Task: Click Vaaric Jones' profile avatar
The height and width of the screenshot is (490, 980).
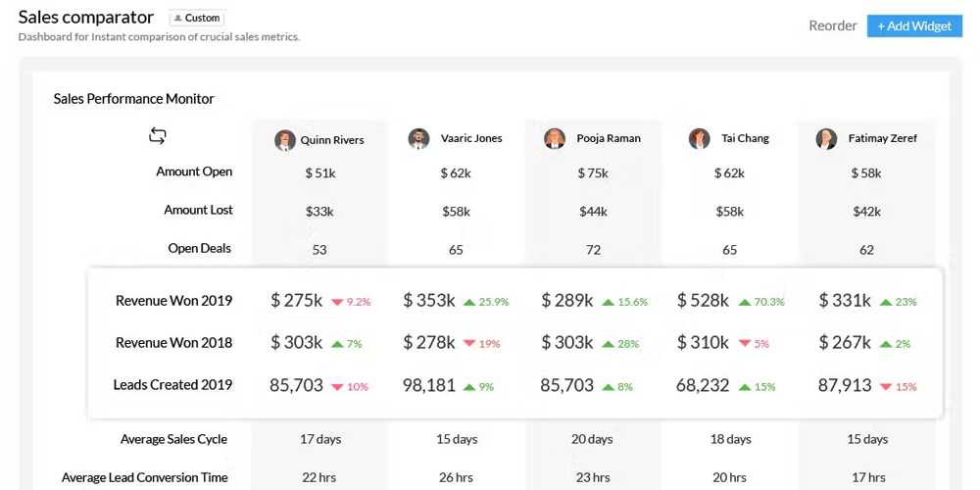Action: pos(418,138)
